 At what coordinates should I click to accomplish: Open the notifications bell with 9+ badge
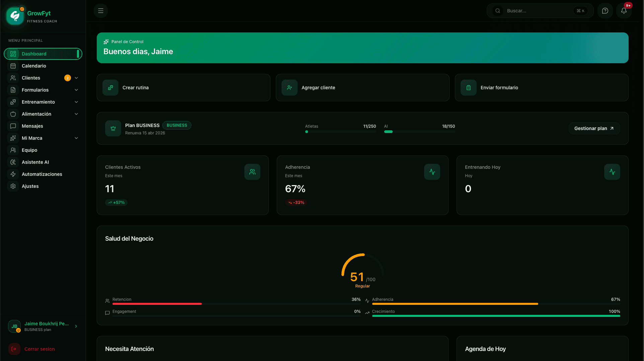point(623,11)
